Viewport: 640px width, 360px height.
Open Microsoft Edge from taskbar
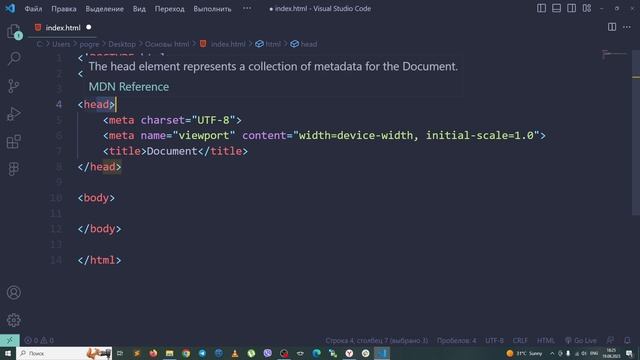pyautogui.click(x=316, y=353)
